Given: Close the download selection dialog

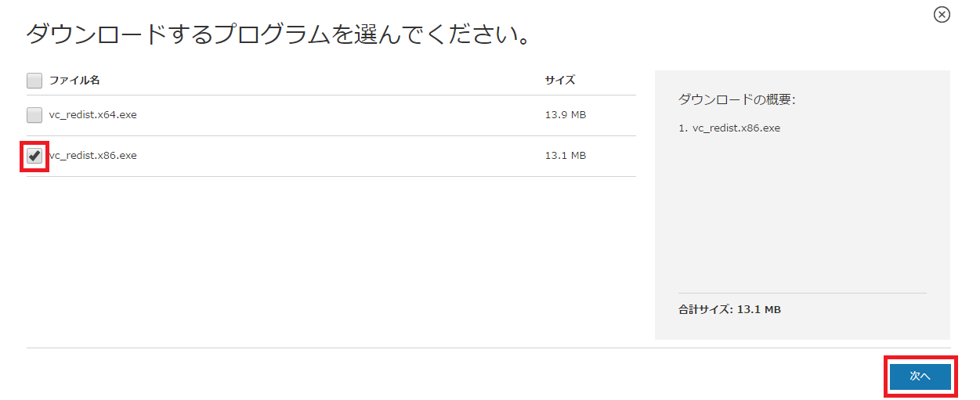Looking at the screenshot, I should (942, 14).
